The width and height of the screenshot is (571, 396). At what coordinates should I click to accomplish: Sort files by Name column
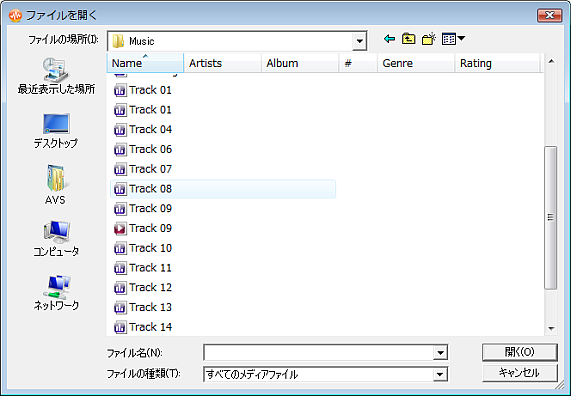click(x=145, y=63)
